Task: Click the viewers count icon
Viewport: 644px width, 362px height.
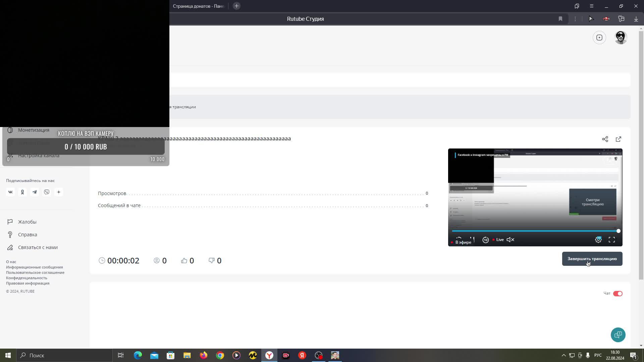Action: (157, 260)
